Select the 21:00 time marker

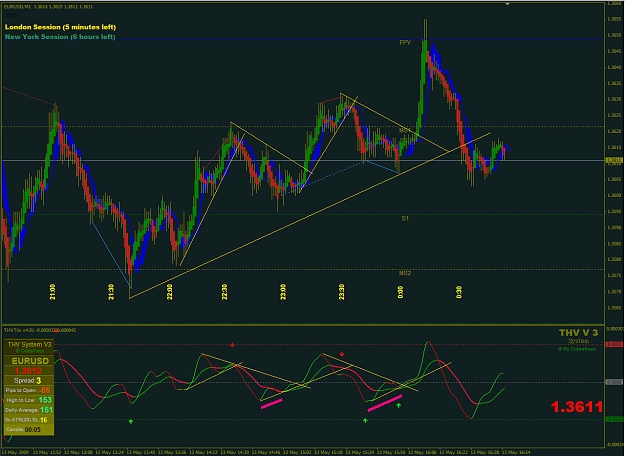click(53, 292)
